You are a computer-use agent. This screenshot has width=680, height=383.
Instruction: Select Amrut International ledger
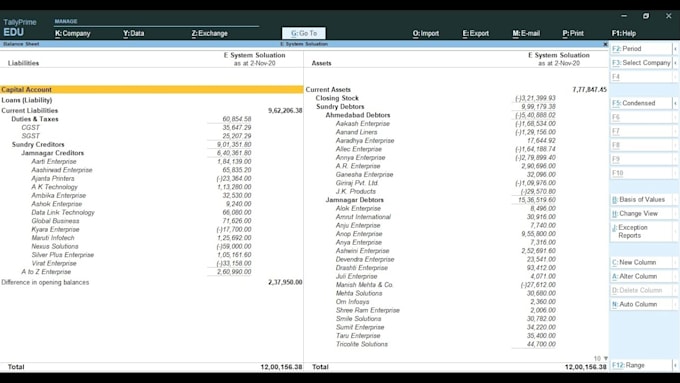[363, 217]
